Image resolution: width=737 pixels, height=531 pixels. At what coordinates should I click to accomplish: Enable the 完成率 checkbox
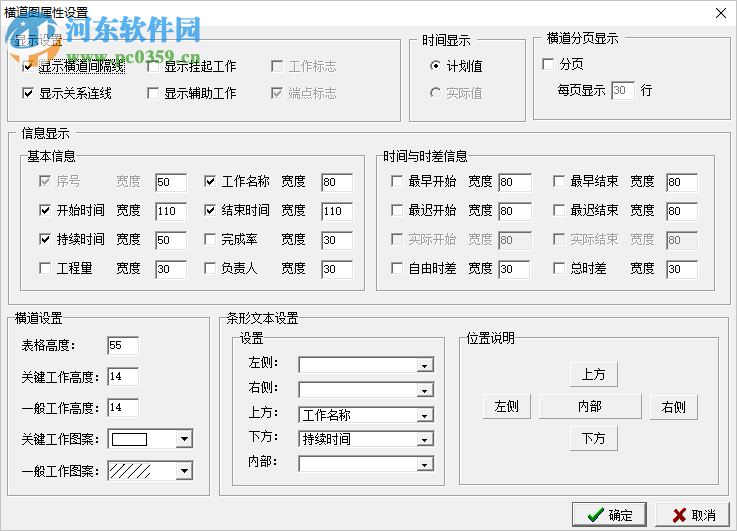coord(210,239)
